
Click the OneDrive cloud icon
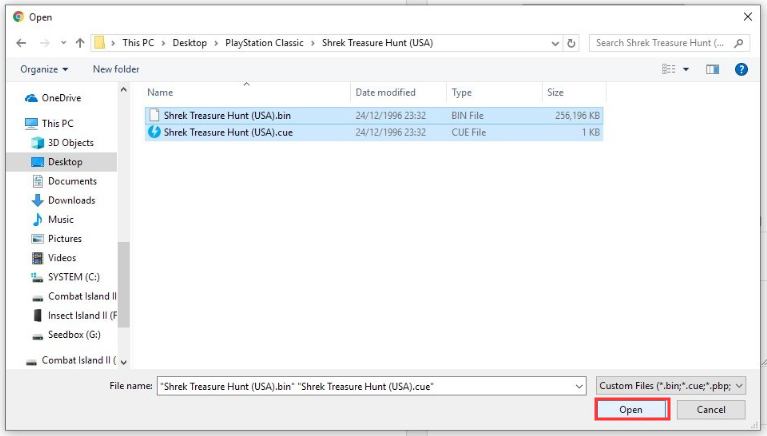coord(31,98)
